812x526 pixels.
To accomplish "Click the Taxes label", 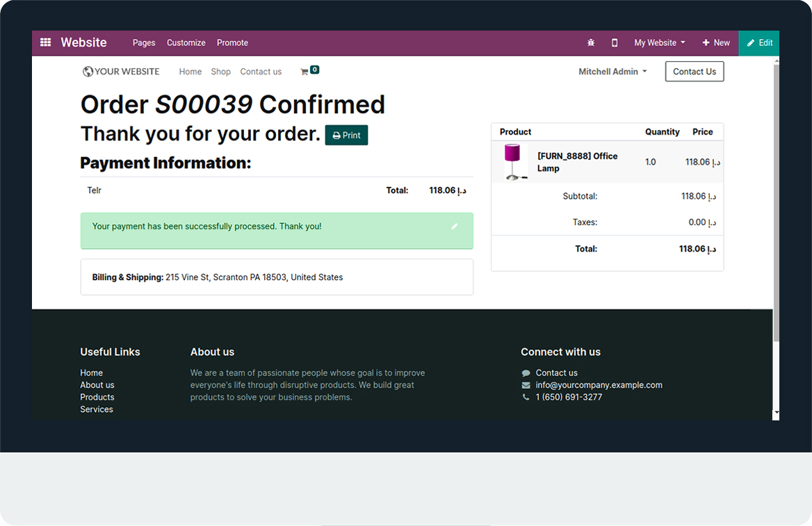I will [585, 222].
